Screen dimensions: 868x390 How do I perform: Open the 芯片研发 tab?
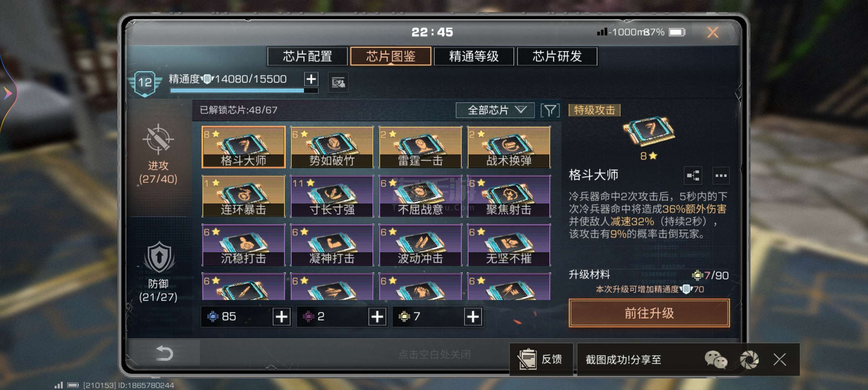point(557,56)
